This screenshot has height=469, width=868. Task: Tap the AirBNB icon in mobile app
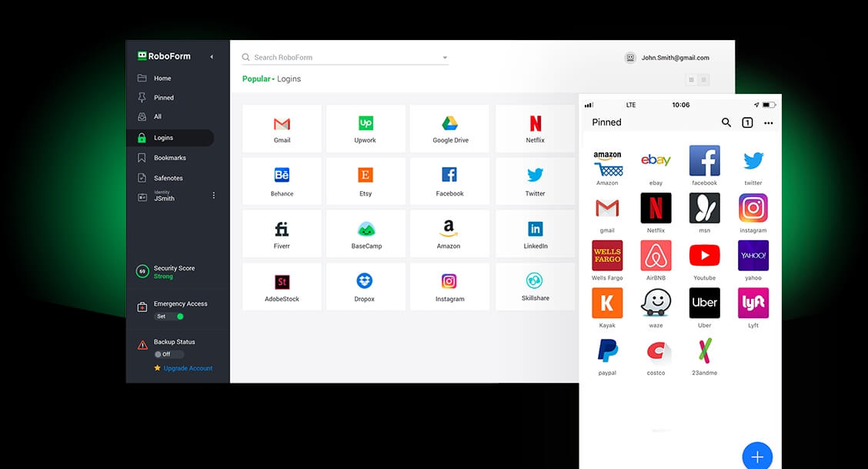tap(656, 255)
